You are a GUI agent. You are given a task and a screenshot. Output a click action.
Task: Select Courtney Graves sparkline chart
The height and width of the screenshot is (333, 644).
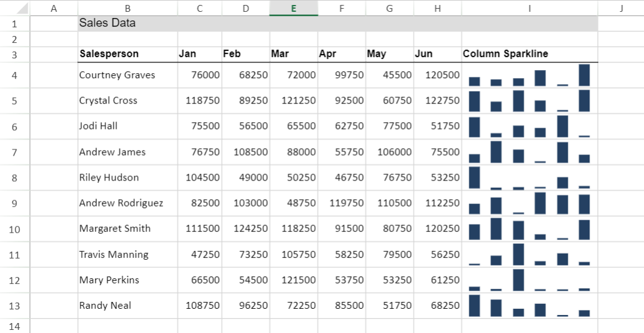click(x=529, y=76)
